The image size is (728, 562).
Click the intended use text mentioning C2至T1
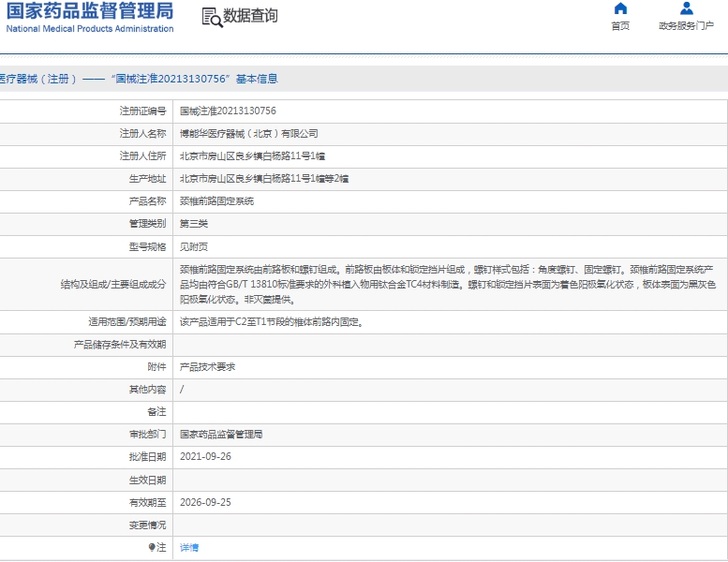tap(272, 322)
